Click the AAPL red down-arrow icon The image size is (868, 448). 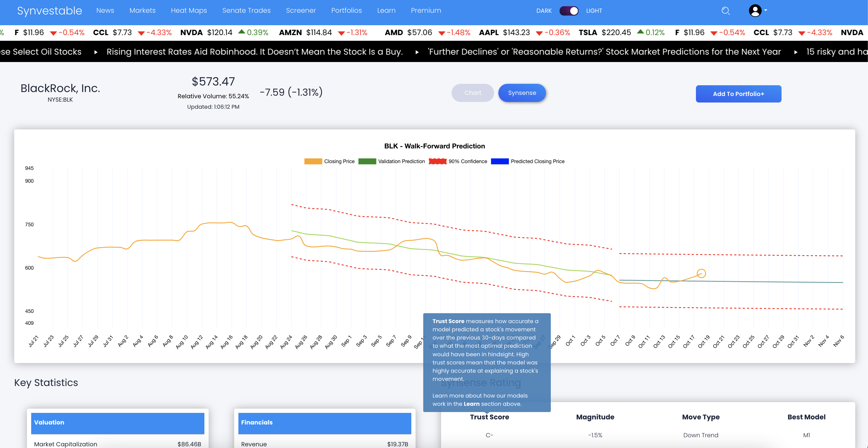pos(539,33)
